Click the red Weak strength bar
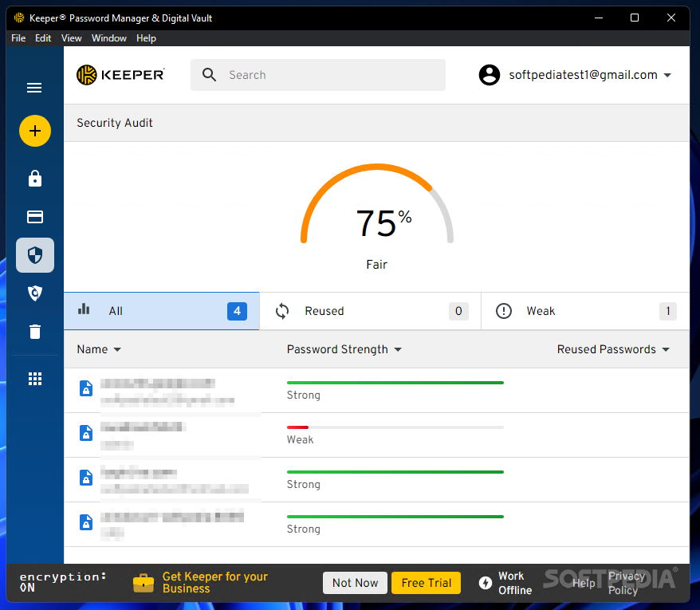This screenshot has width=700, height=610. (297, 427)
